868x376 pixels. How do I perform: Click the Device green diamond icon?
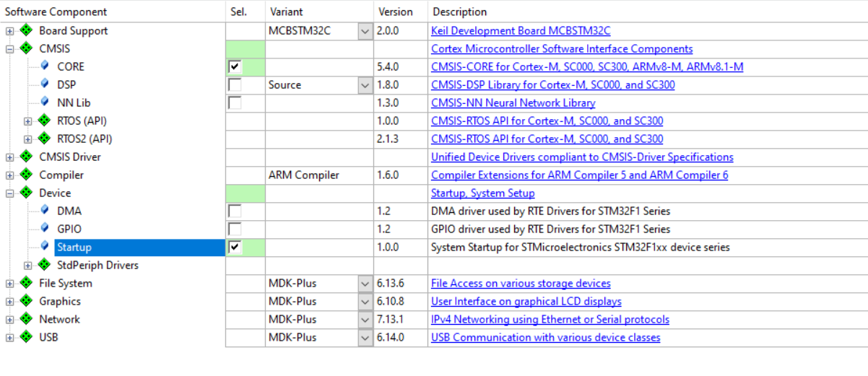(x=26, y=193)
